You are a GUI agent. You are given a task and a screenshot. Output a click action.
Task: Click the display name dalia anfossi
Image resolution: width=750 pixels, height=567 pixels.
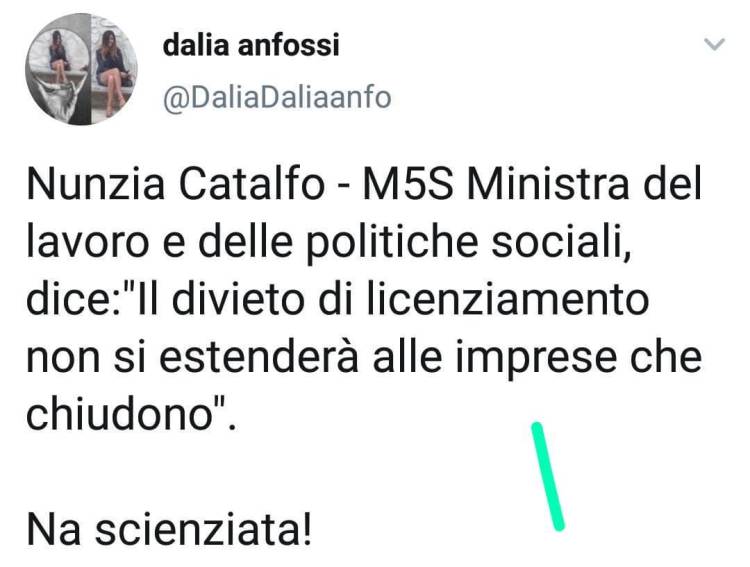pos(251,45)
